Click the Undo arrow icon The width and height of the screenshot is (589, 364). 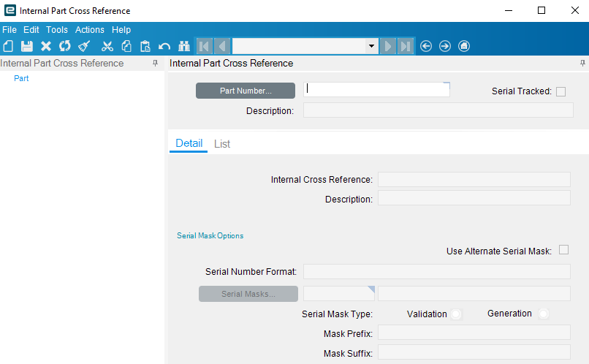click(164, 46)
